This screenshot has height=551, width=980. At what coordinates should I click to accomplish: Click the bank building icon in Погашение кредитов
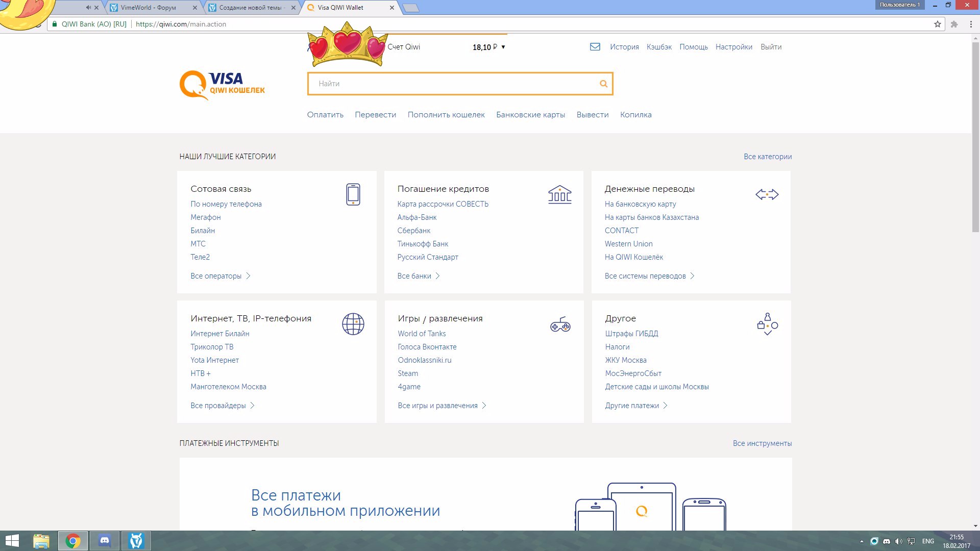560,194
